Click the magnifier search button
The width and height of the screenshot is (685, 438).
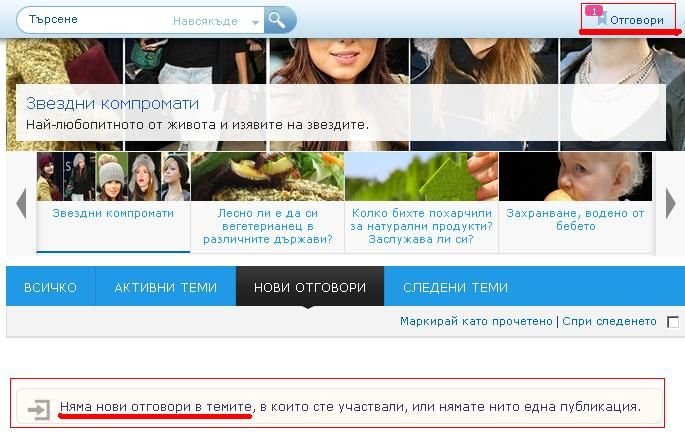[x=279, y=20]
